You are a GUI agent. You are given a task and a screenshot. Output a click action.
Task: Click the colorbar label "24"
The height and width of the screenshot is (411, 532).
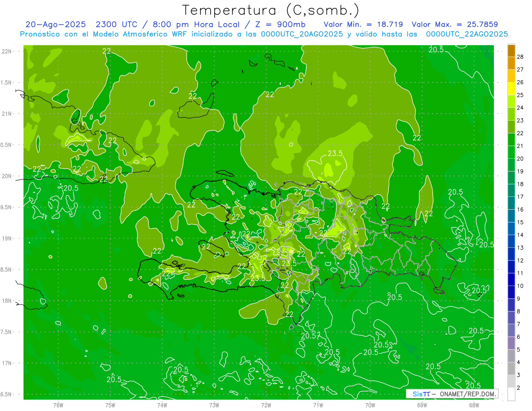point(520,108)
